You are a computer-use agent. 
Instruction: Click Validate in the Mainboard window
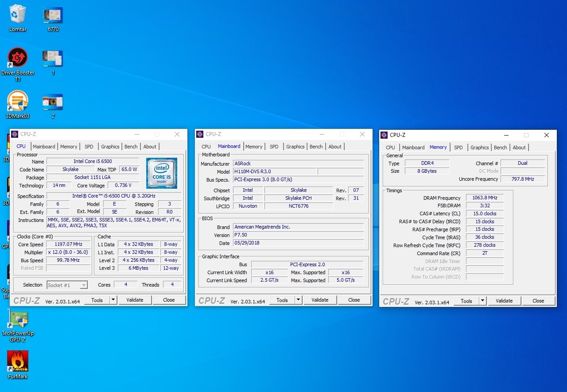[x=320, y=300]
